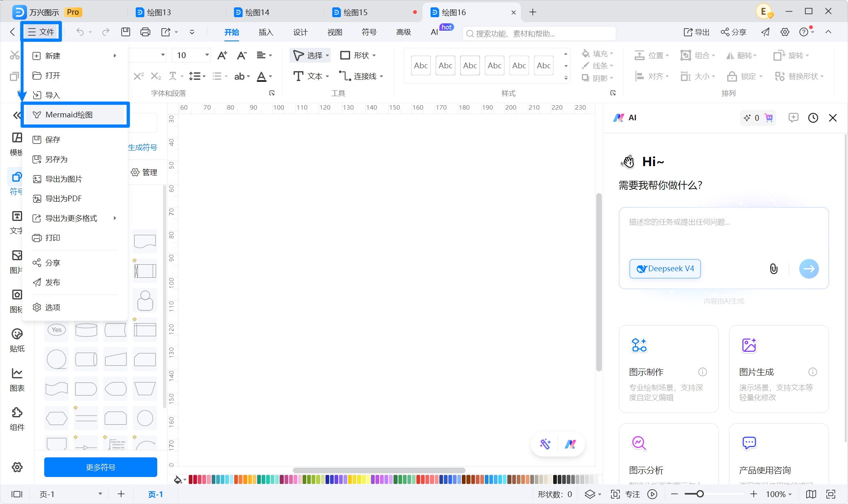
Task: Click the redo arrow icon
Action: tap(106, 32)
